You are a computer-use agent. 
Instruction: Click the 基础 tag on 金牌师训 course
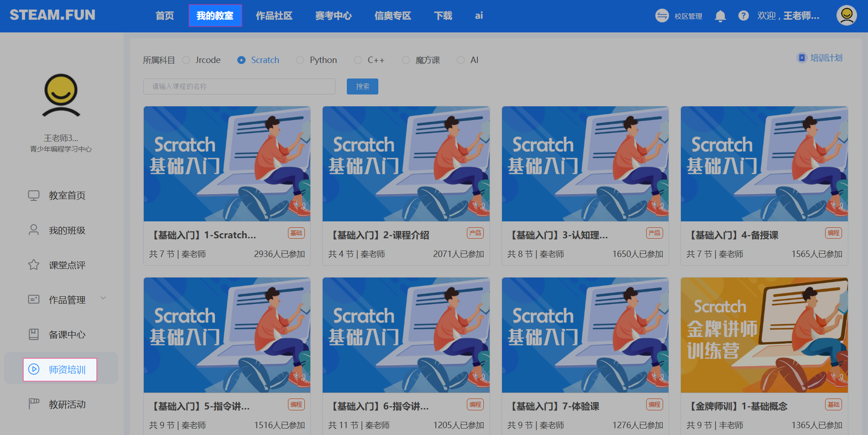pos(833,404)
